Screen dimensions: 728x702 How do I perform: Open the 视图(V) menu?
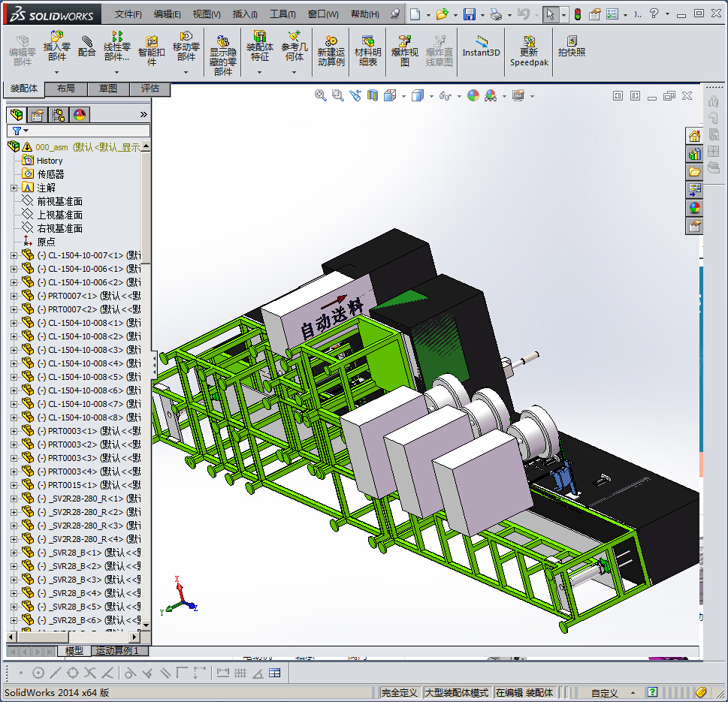[207, 14]
